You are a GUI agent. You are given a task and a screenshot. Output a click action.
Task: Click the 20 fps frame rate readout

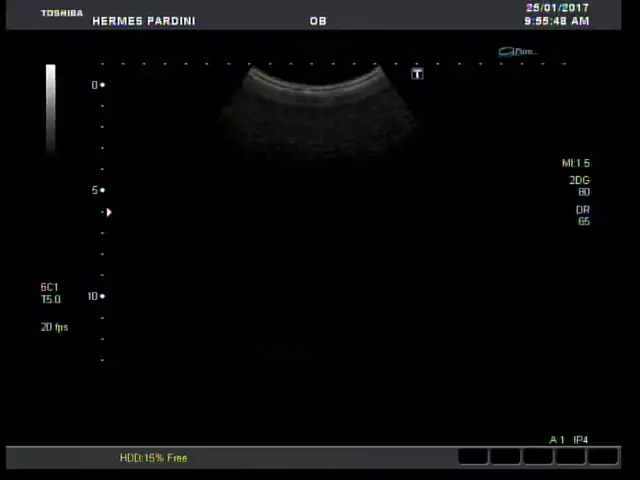(x=54, y=327)
